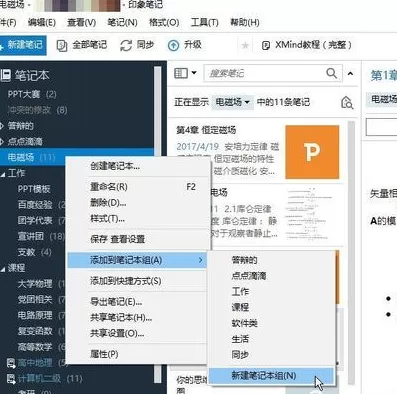
Task: Select the PPT模板 notebook
Action: (34, 189)
